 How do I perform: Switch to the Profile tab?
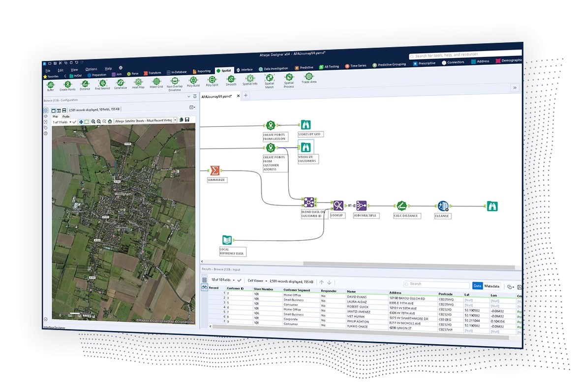point(66,117)
